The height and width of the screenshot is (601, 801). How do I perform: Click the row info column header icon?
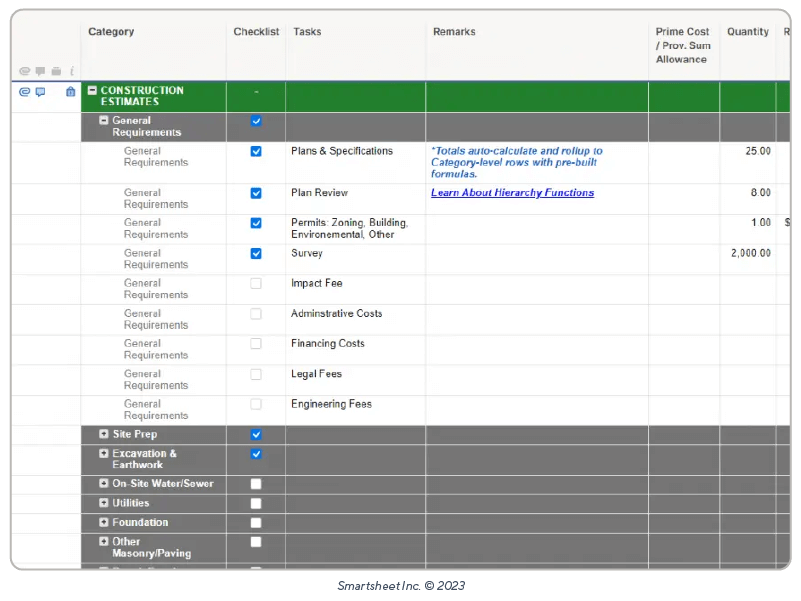click(71, 71)
